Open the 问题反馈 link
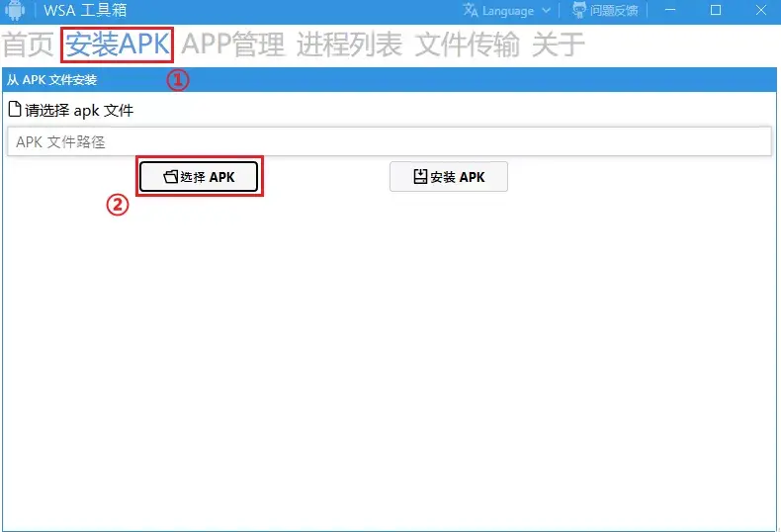Viewport: 781px width, 532px height. click(x=606, y=11)
